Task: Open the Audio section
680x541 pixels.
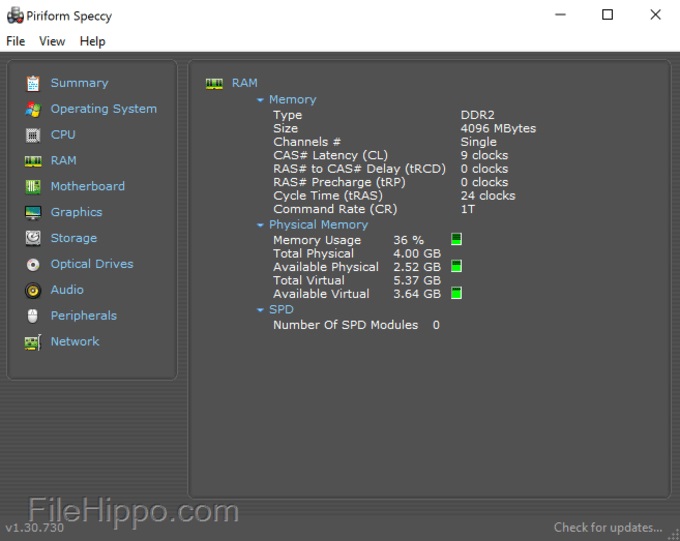Action: coord(67,290)
